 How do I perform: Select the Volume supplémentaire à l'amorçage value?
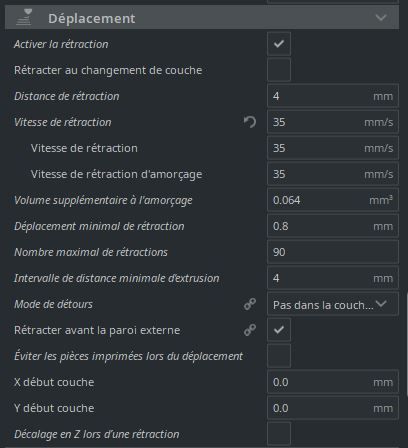[x=333, y=200]
